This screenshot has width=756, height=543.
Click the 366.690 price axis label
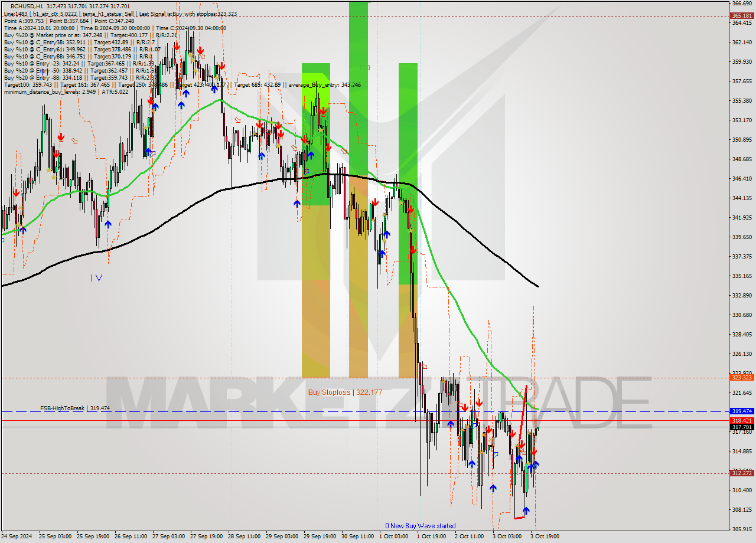pos(741,3)
